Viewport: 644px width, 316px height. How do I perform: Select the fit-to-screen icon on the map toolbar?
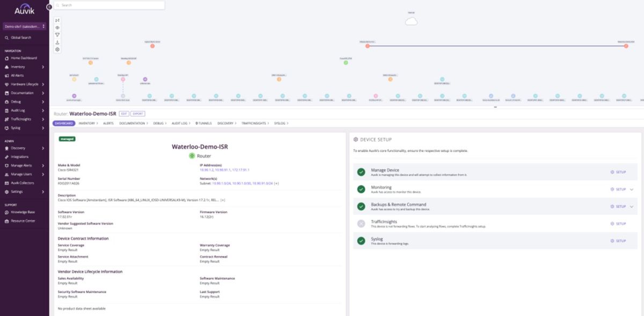tap(57, 20)
